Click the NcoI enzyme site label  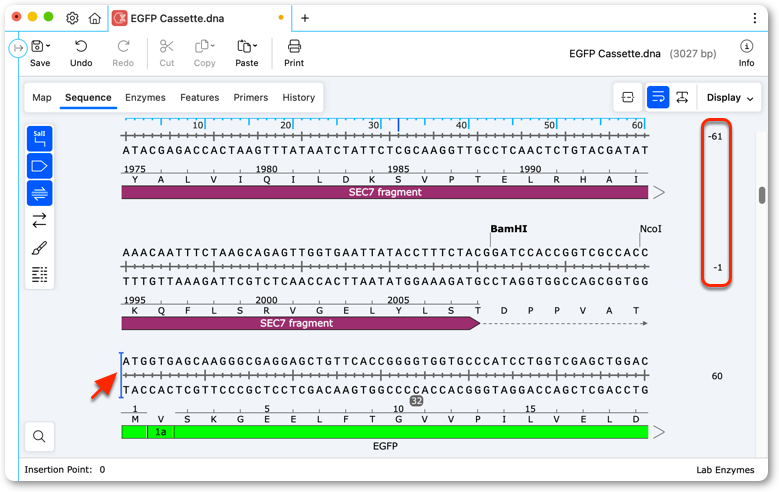point(651,229)
